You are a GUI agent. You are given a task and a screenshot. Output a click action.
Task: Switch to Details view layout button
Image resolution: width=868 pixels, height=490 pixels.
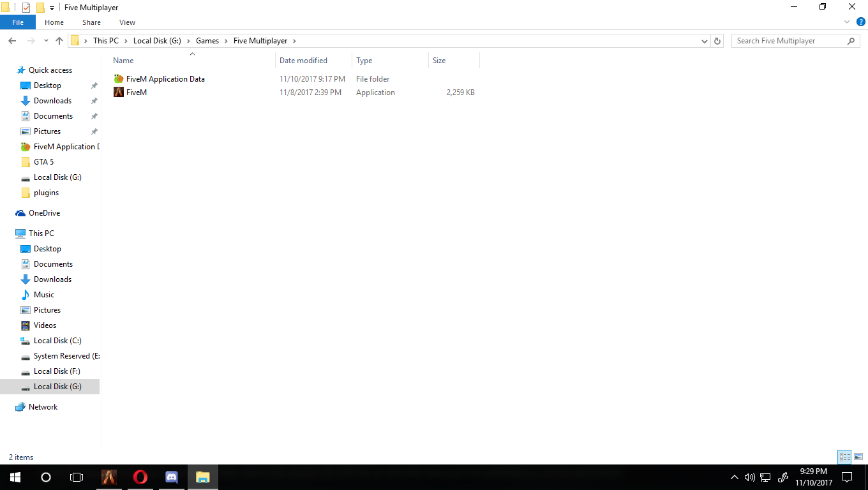point(844,457)
